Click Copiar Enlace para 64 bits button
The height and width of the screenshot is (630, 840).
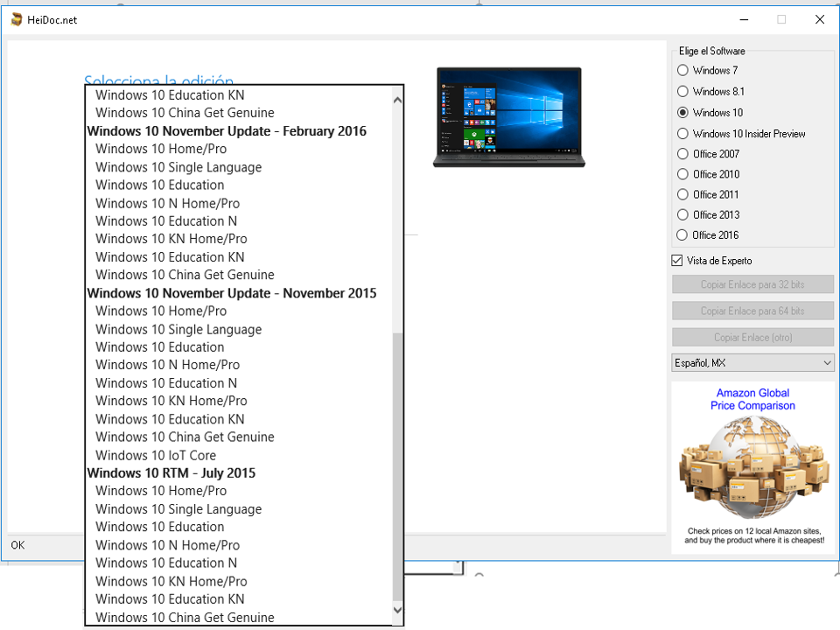pyautogui.click(x=752, y=311)
